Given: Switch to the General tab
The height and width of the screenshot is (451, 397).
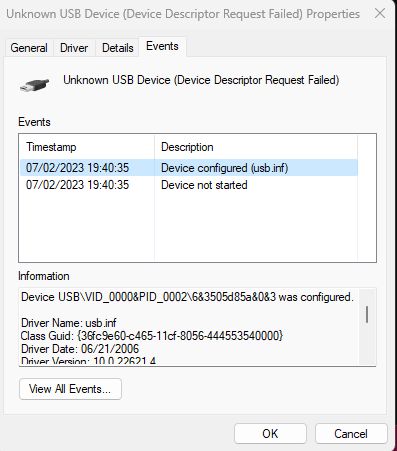Looking at the screenshot, I should 29,48.
